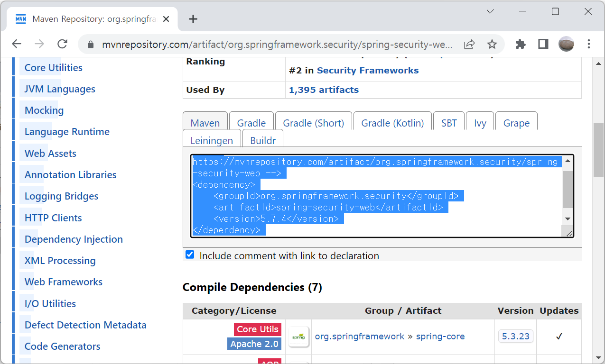Click the padlock site info icon

tap(91, 45)
